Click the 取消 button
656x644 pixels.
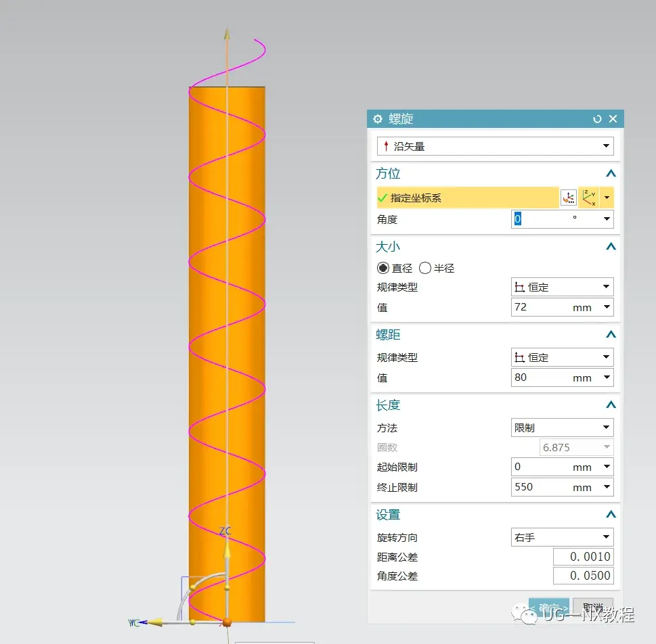[592, 607]
